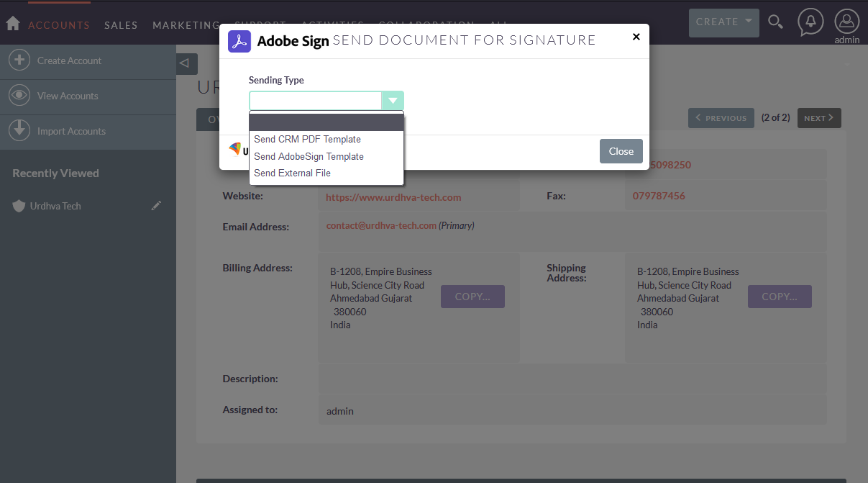Click the shield icon beside Urdhva Tech
This screenshot has height=483, width=868.
click(x=19, y=206)
